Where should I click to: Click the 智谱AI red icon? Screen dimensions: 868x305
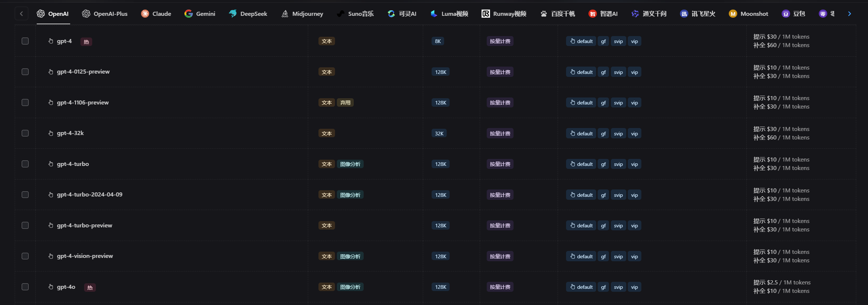593,14
